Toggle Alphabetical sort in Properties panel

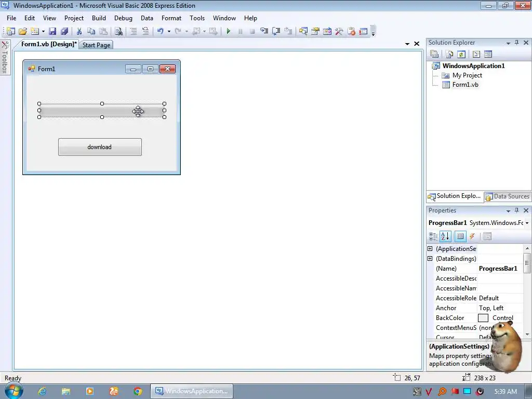tap(445, 236)
